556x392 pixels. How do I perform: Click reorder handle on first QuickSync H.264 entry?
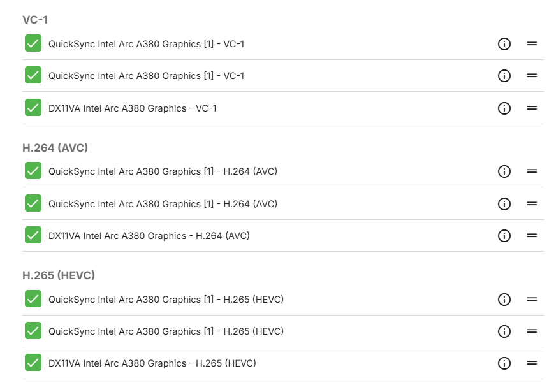click(x=532, y=171)
